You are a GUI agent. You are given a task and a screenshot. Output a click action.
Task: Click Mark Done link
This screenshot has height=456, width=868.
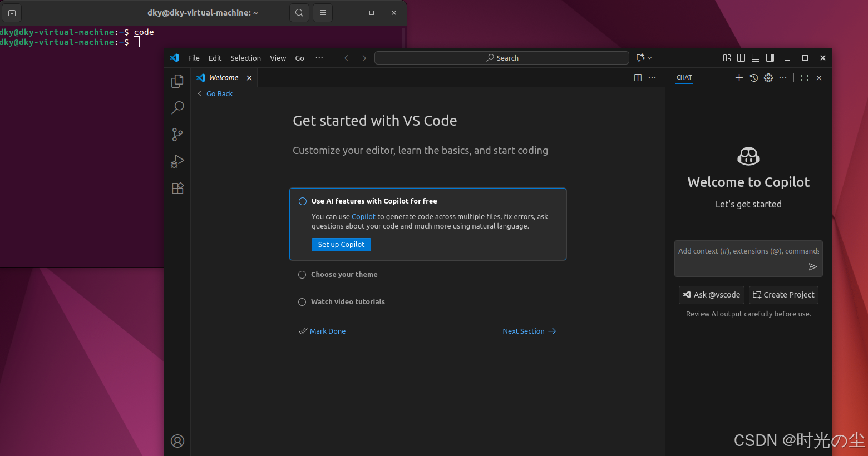pos(322,331)
